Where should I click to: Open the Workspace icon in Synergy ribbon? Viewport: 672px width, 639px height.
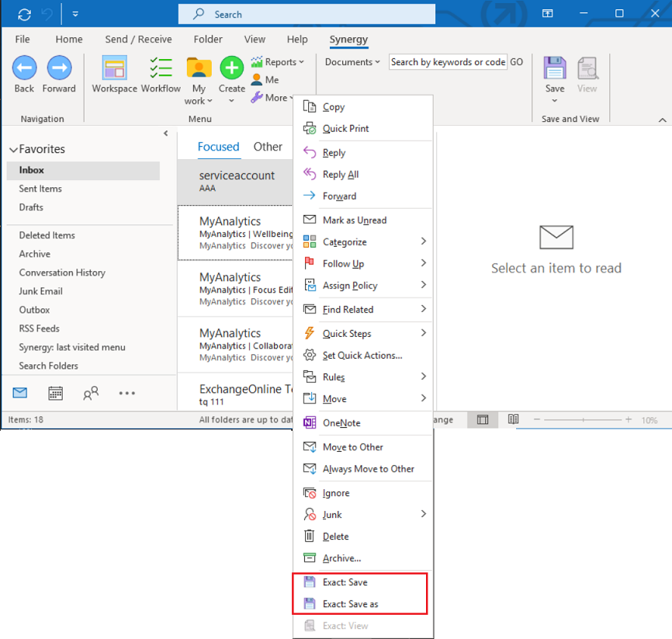point(114,69)
